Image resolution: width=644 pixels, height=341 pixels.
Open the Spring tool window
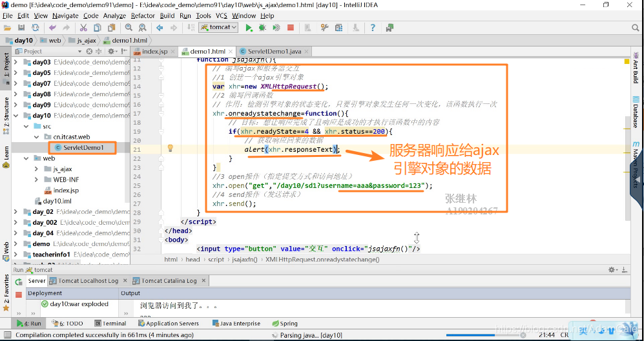pos(285,324)
